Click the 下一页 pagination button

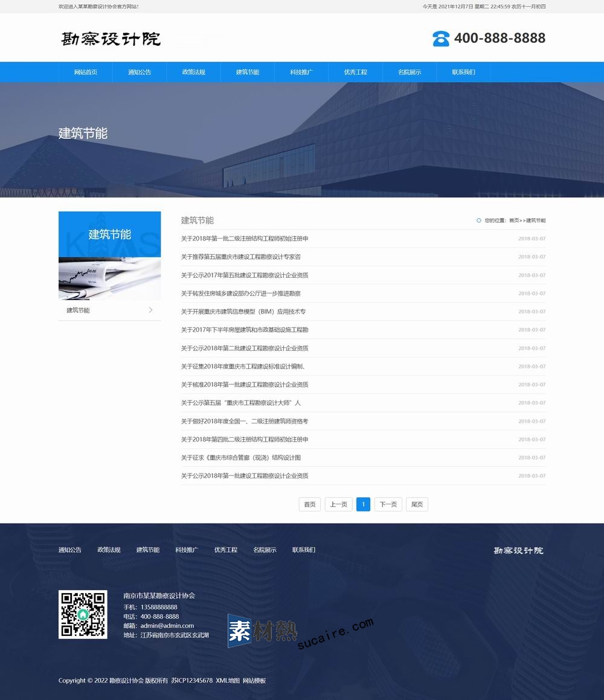(x=390, y=504)
